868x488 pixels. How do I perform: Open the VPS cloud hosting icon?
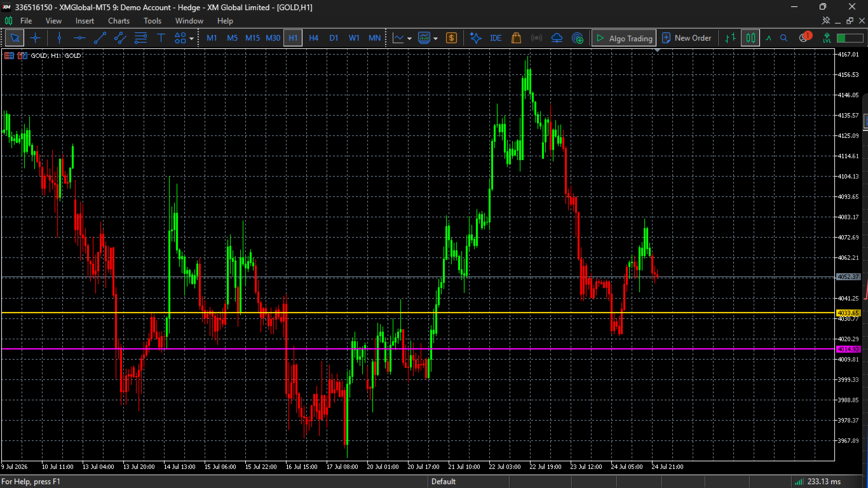point(557,38)
